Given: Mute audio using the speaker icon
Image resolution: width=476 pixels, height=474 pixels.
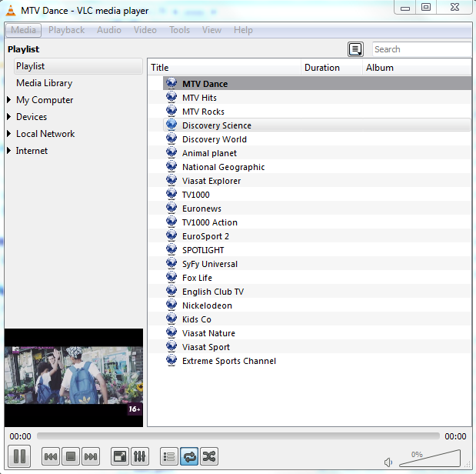Looking at the screenshot, I should pos(388,462).
